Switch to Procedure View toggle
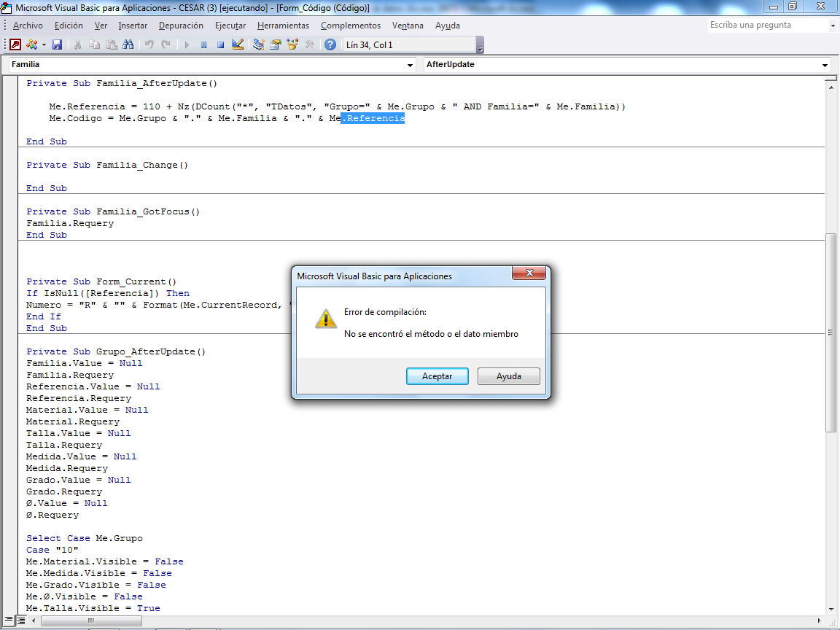The width and height of the screenshot is (840, 630). coord(9,621)
